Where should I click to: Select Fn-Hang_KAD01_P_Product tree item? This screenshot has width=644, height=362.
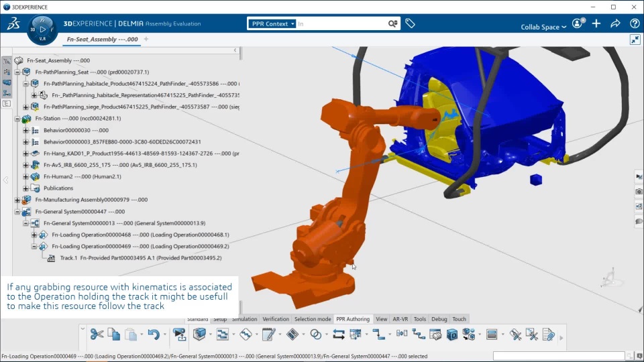pyautogui.click(x=142, y=154)
